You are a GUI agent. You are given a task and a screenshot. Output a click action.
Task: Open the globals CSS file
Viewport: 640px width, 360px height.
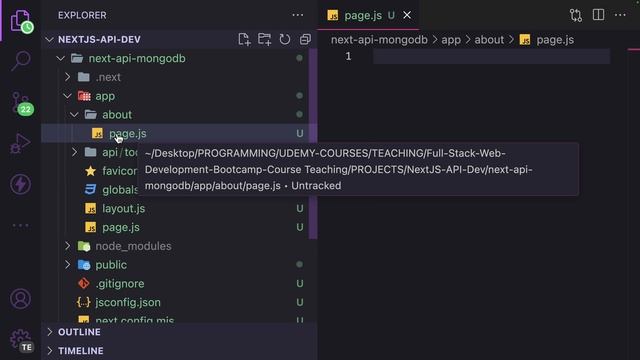[120, 190]
